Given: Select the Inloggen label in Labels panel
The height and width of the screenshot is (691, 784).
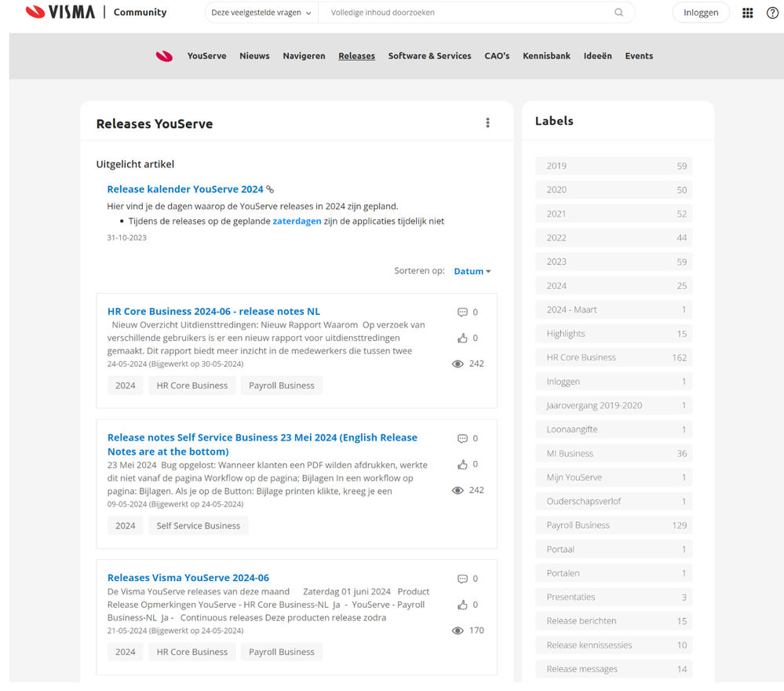Looking at the screenshot, I should [x=614, y=382].
